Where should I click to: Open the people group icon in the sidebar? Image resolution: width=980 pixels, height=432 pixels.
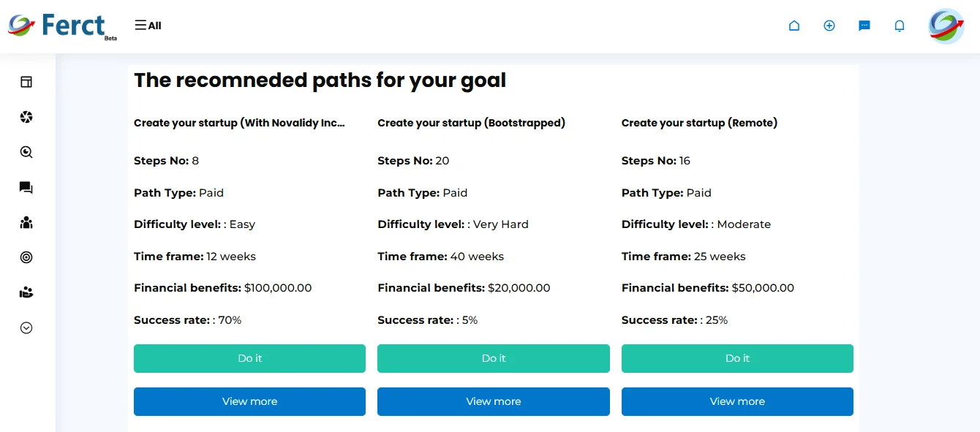tap(26, 223)
